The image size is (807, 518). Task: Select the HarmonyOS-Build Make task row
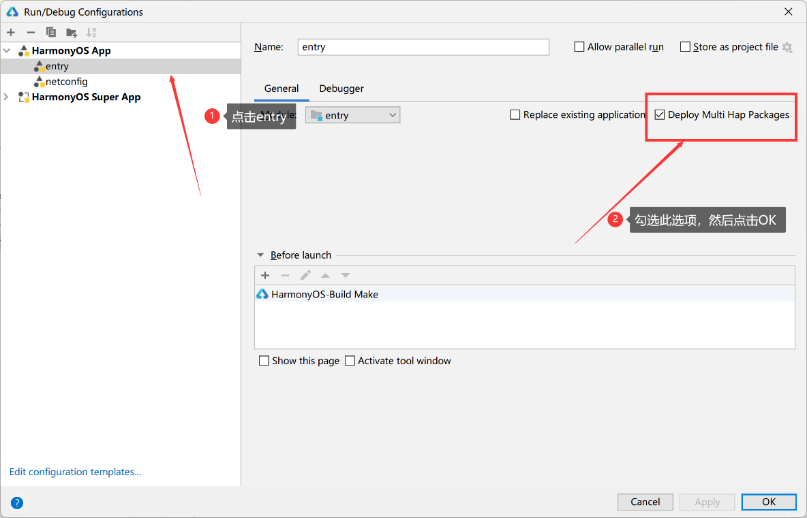click(524, 294)
